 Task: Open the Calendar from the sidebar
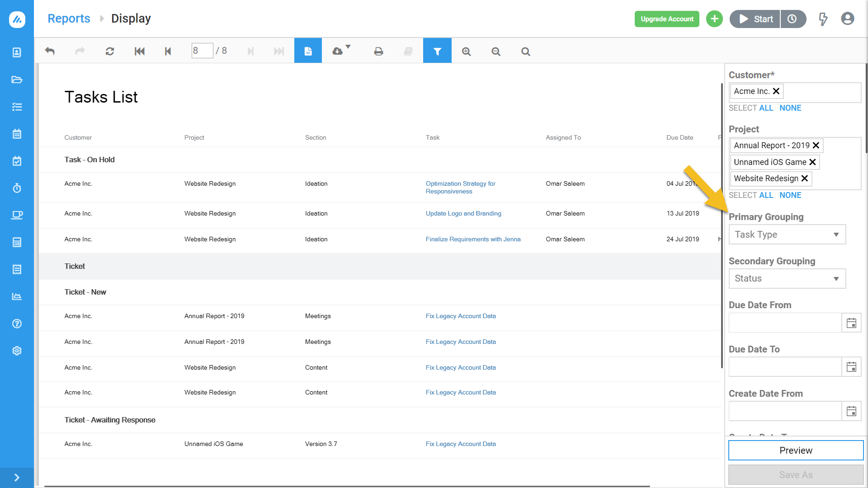coord(17,134)
